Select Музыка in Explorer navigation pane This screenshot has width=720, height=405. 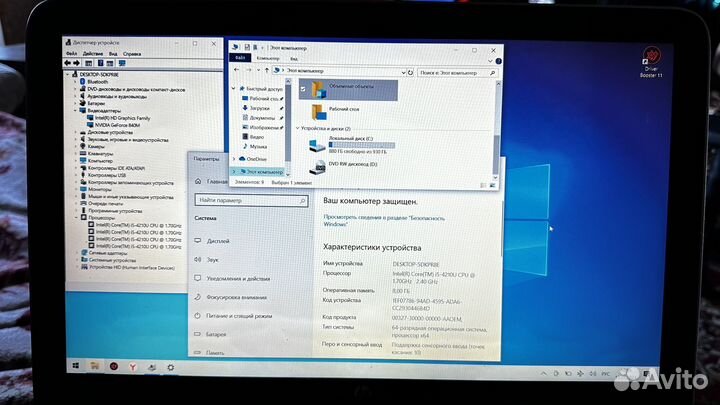pyautogui.click(x=255, y=146)
